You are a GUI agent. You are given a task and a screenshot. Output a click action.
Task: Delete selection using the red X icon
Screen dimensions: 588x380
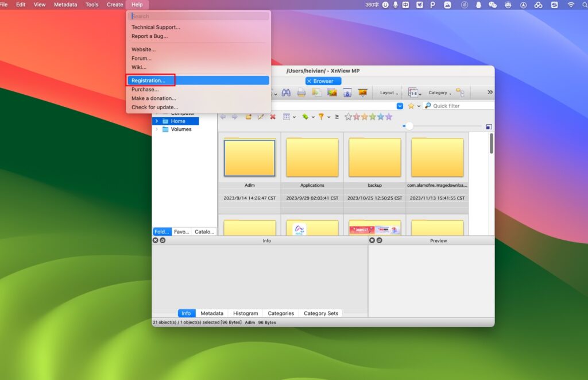point(272,117)
